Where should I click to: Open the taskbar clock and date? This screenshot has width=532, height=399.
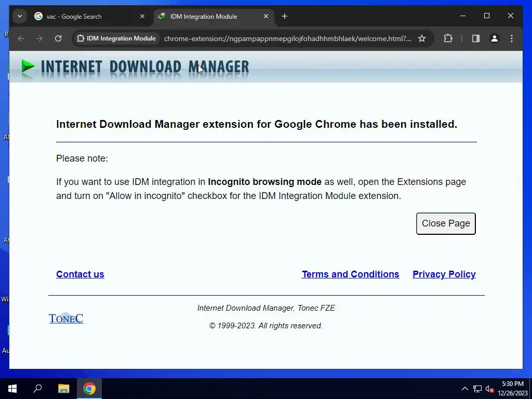(513, 389)
